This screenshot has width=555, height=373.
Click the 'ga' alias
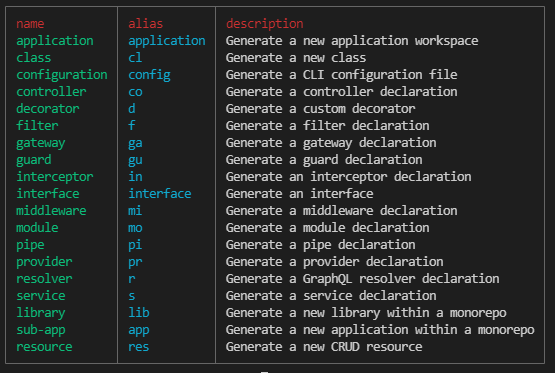tap(135, 143)
